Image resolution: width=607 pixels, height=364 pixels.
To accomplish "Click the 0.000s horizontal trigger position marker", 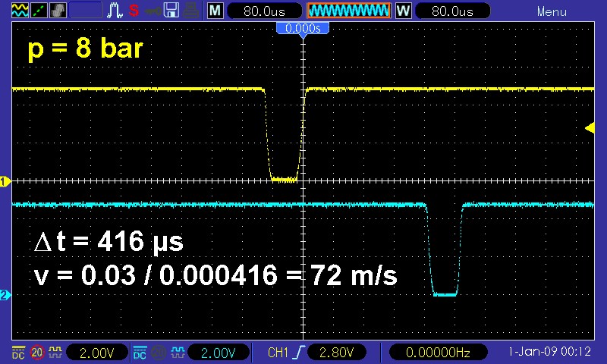I will [x=303, y=28].
